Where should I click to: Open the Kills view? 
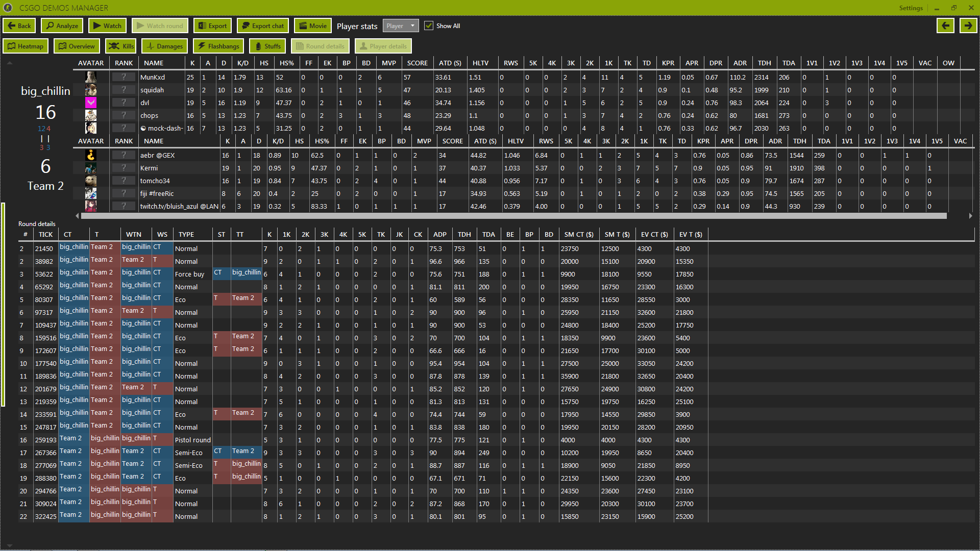tap(121, 46)
